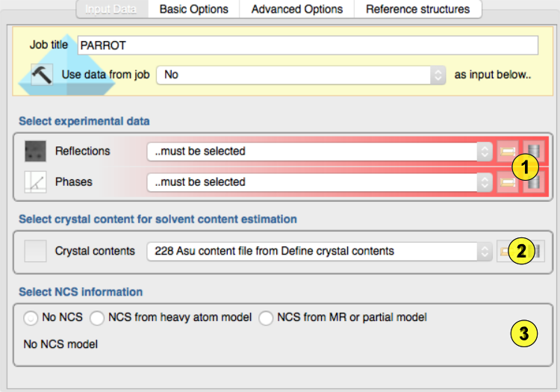Select the Input Data tab
The width and height of the screenshot is (560, 392).
(111, 9)
